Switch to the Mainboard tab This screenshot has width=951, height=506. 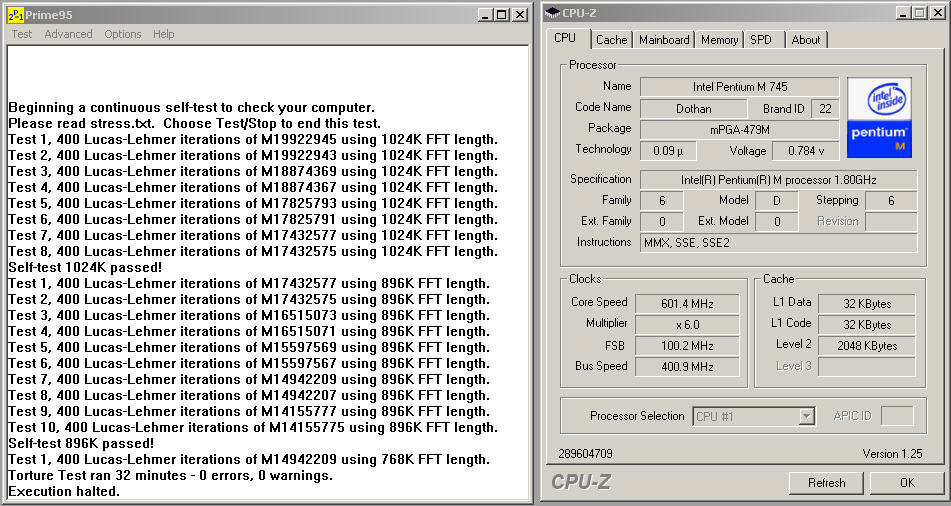[664, 40]
